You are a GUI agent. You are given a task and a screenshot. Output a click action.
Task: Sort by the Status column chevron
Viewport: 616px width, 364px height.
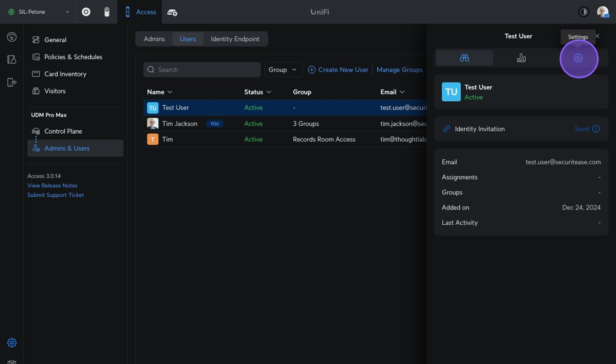(x=268, y=92)
